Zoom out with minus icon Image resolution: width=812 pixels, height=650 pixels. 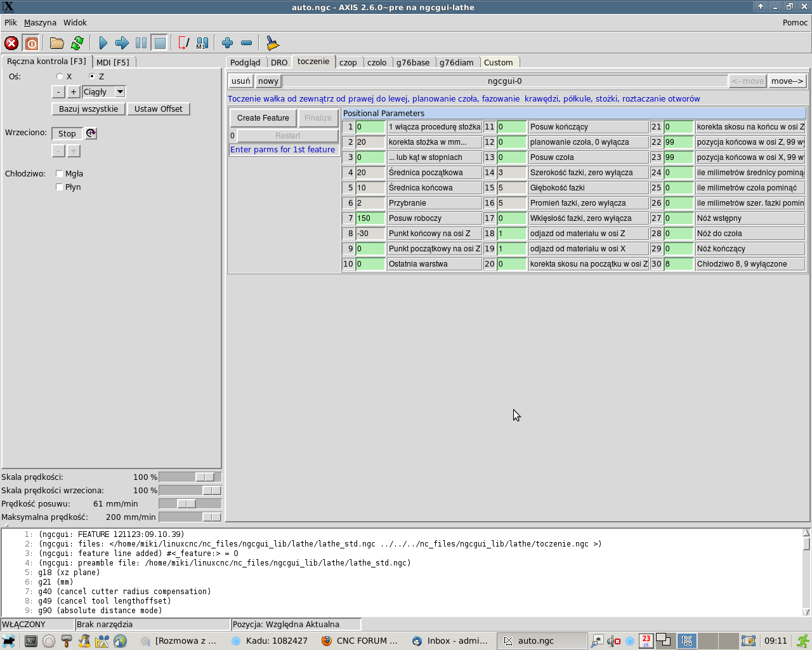click(x=247, y=43)
